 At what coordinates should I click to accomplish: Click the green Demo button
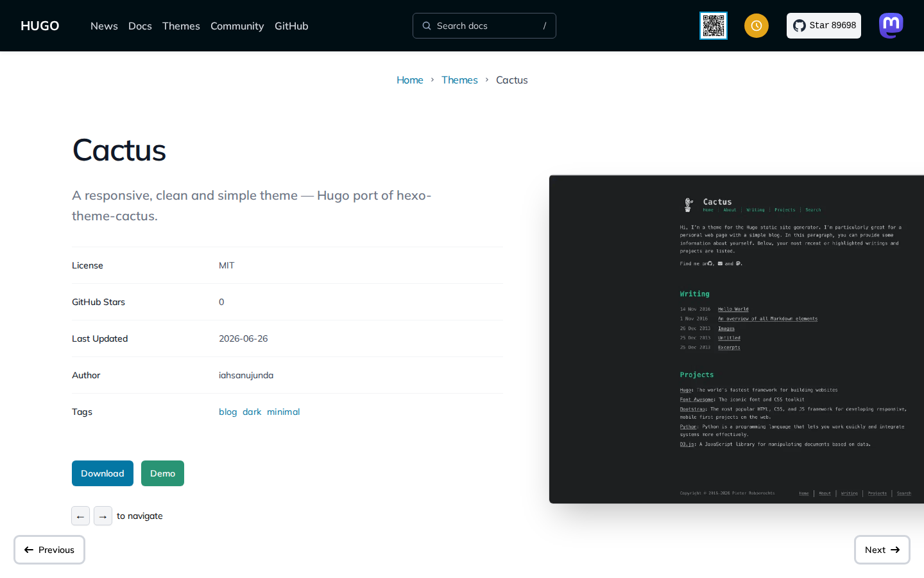[x=162, y=473]
